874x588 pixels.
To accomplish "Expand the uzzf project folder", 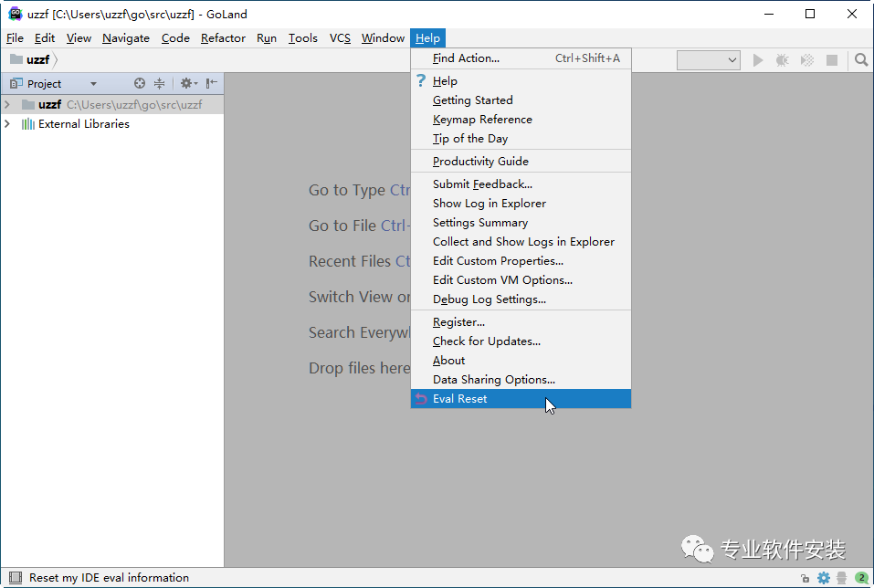I will tap(8, 105).
